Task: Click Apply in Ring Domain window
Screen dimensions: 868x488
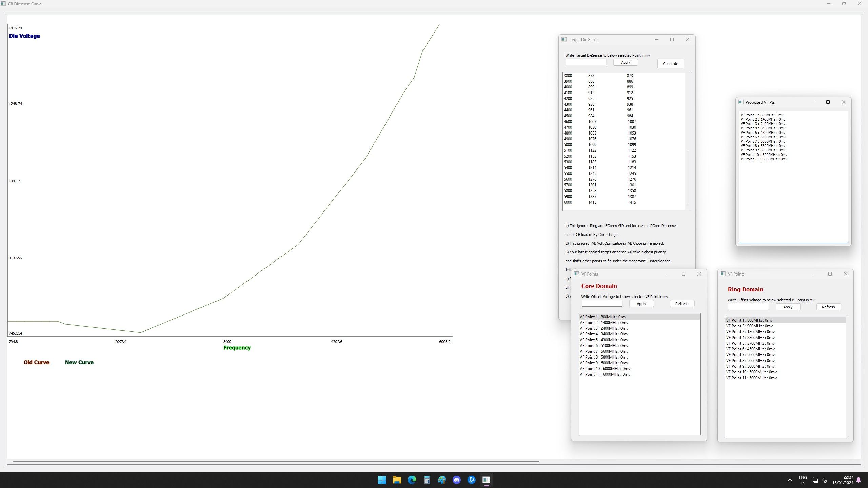Action: click(x=788, y=307)
